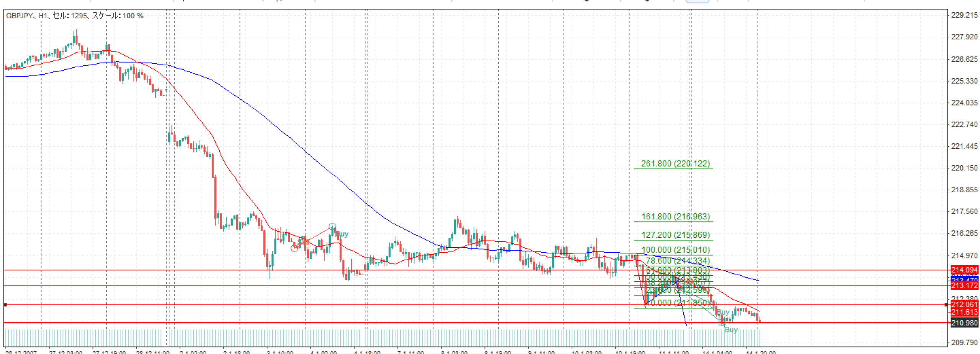
Task: Click the 261.800 (220.122) Fibonacci level label
Action: (x=675, y=164)
